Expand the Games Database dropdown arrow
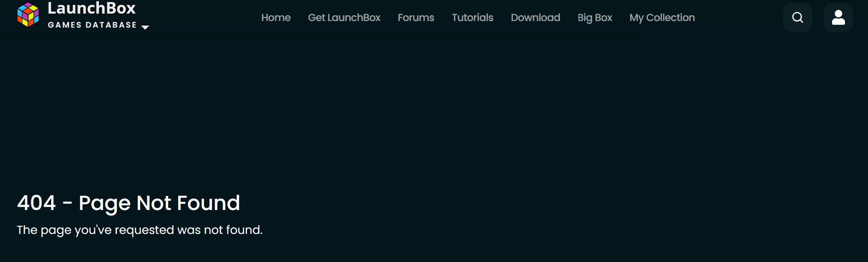Screen dimensions: 868x262 pos(145,27)
